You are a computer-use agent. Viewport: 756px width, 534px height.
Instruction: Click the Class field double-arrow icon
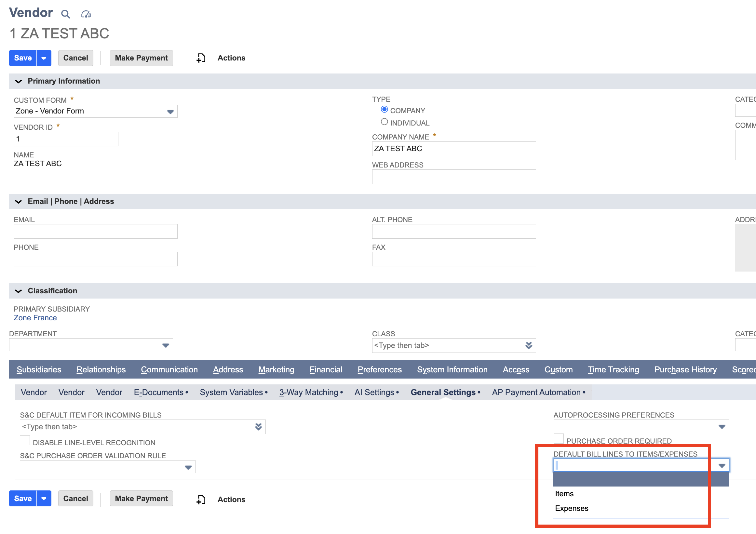529,345
